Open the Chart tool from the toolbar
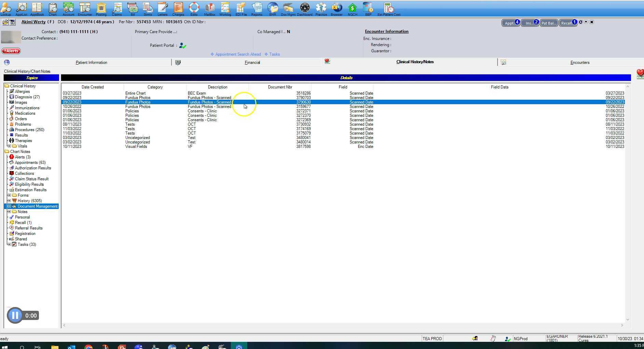Screen dimensions: 644x349 pos(52,9)
